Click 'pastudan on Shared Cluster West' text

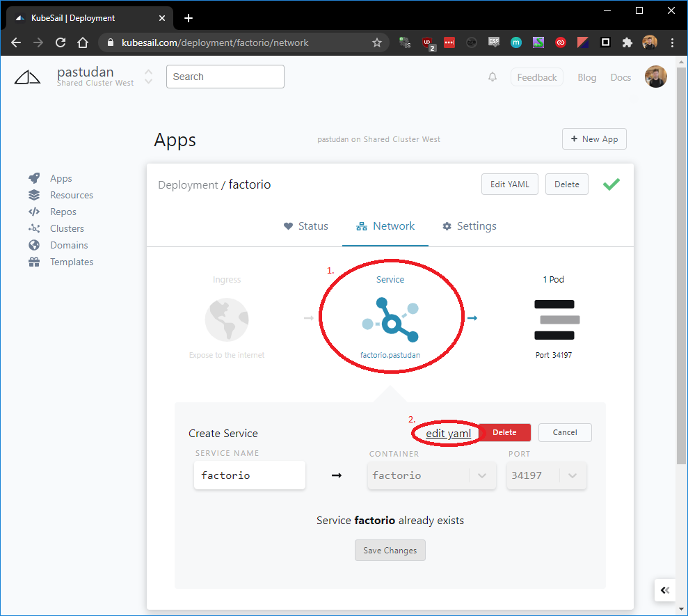click(378, 139)
